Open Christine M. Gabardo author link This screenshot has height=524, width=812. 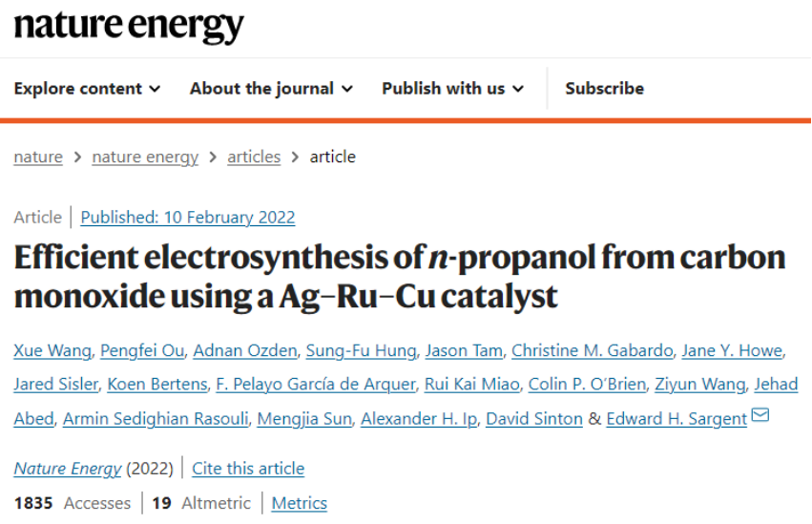click(592, 350)
